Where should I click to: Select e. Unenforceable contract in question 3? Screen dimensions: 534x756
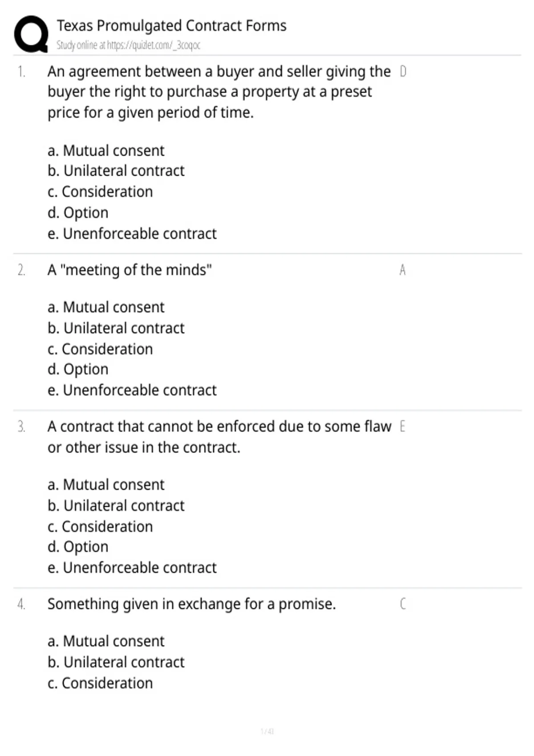(x=132, y=567)
